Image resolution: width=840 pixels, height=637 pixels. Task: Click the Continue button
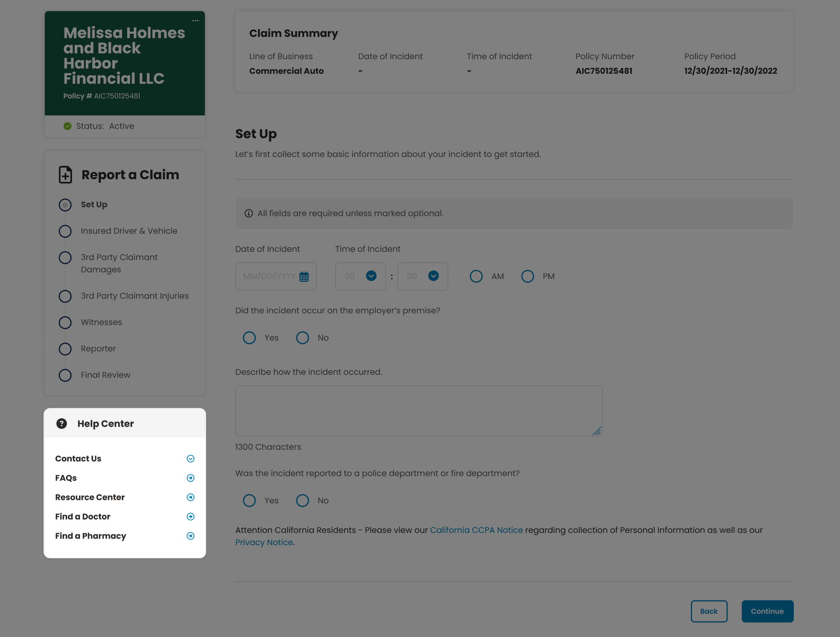point(767,611)
